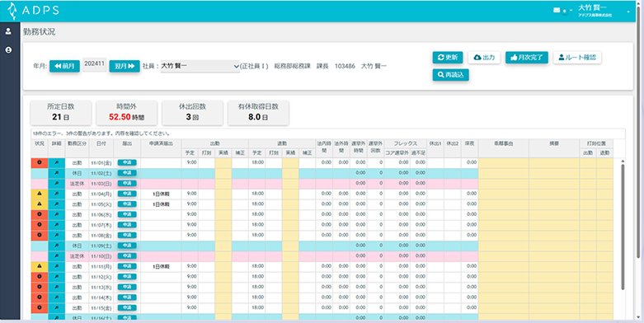Click the 202411 year-month field
The image size is (644, 323).
click(95, 64)
